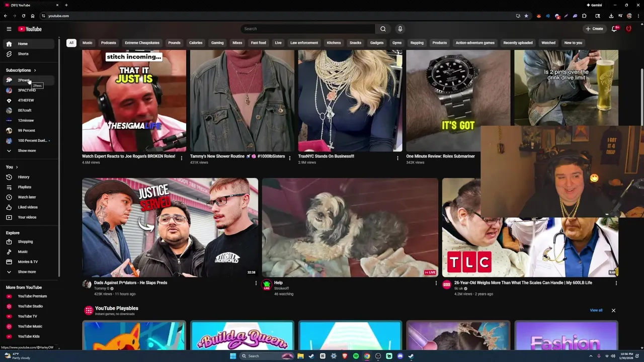Open options menu for Dads Against Predators video
Image resolution: width=644 pixels, height=362 pixels.
coord(256,283)
